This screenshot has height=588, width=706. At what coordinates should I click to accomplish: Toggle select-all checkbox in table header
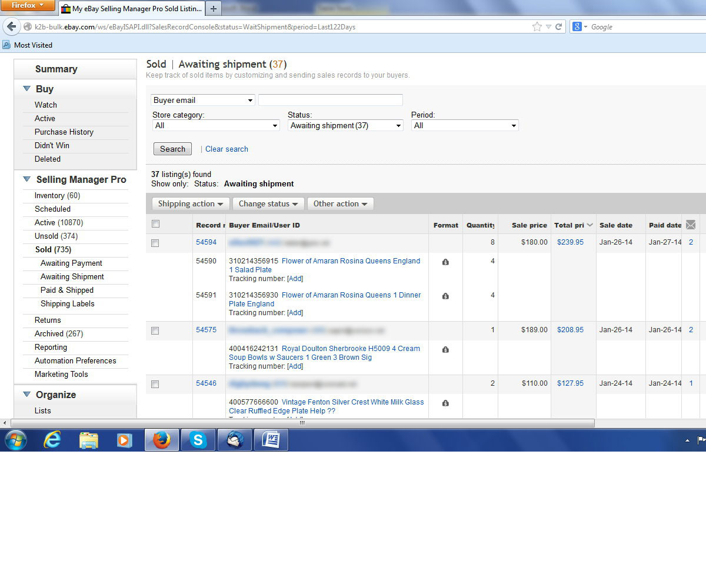[x=155, y=223]
